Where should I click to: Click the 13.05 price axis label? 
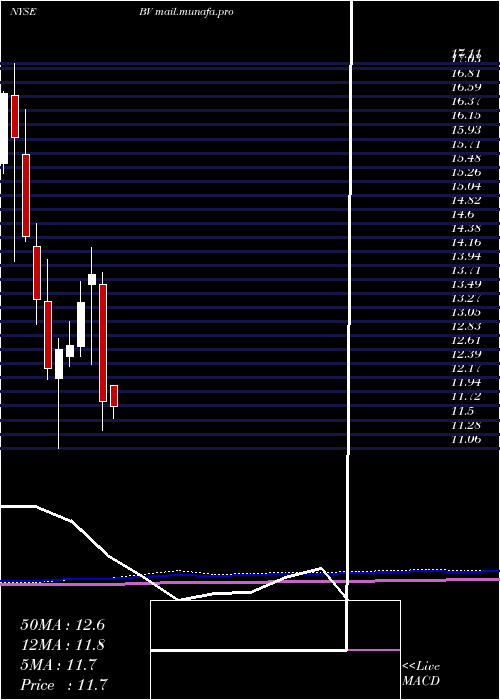(466, 312)
